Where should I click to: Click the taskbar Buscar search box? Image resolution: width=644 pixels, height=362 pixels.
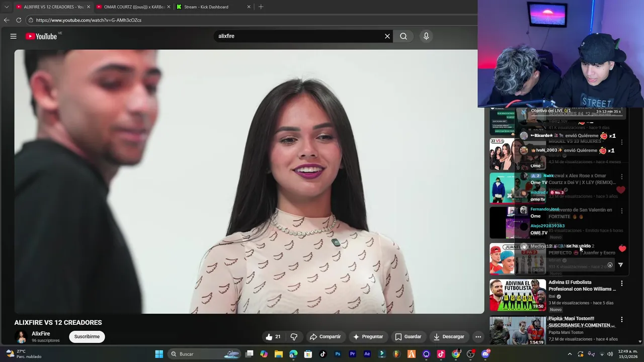click(204, 354)
